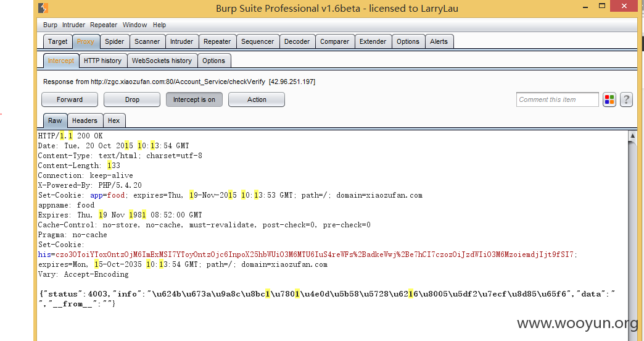Click the Content-Type header line

(x=120, y=156)
